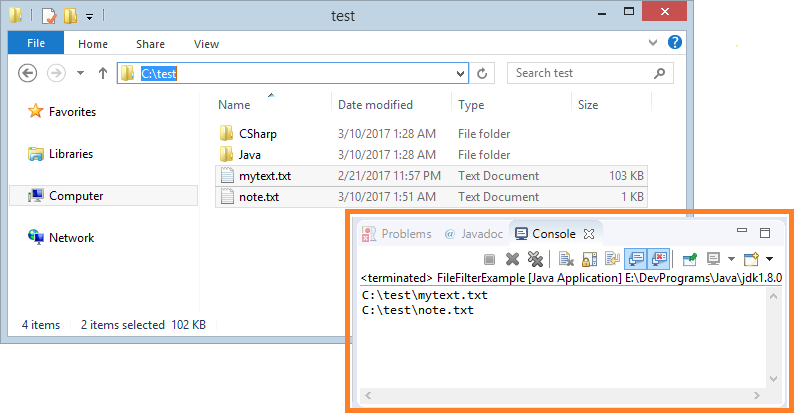
Task: Toggle Word Wrap in console
Action: point(612,259)
